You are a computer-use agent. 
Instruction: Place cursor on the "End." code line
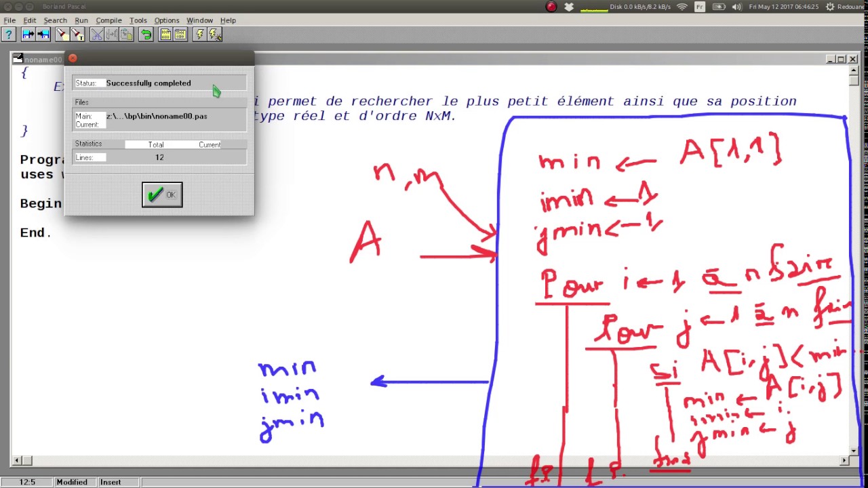(35, 232)
